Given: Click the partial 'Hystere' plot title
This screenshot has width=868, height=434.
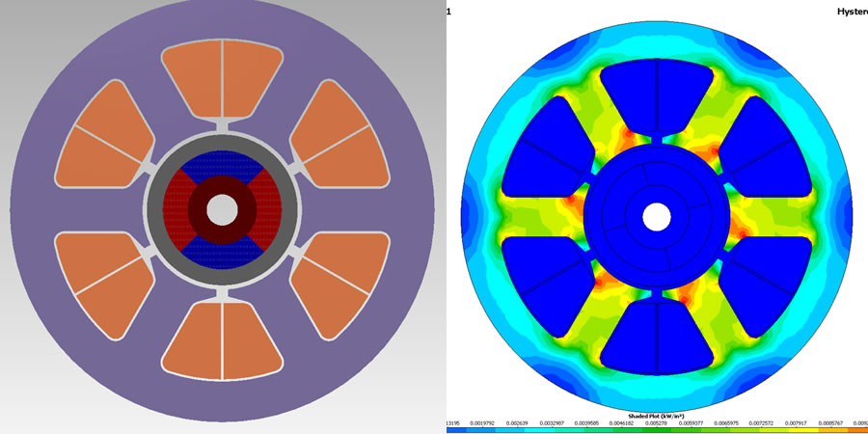Looking at the screenshot, I should [853, 11].
